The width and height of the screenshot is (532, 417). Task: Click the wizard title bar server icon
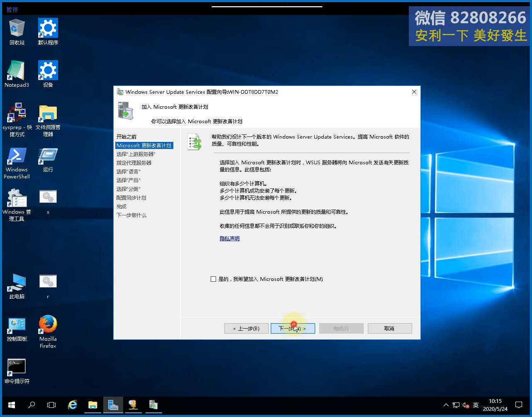pos(120,92)
